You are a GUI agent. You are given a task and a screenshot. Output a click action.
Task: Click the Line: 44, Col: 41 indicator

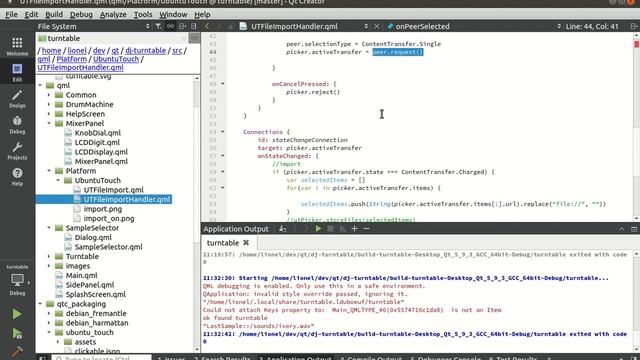(x=592, y=26)
